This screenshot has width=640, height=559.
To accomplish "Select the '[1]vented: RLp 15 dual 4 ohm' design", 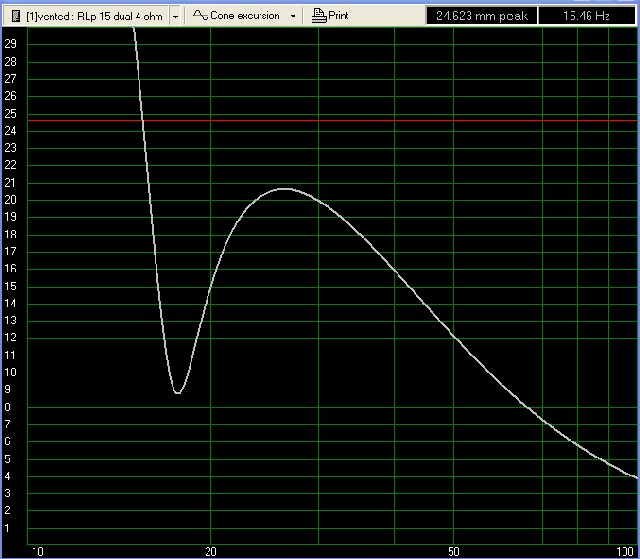I will pos(94,16).
